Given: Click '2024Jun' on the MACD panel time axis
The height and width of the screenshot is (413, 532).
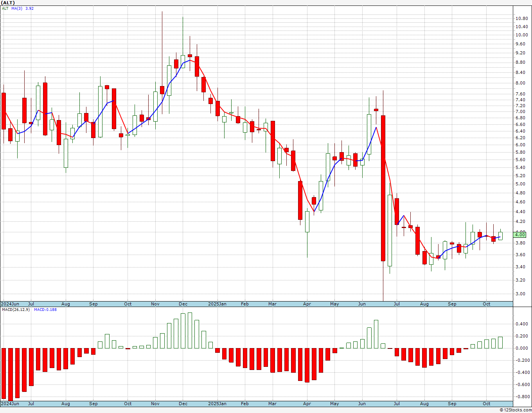Looking at the screenshot, I should click(x=10, y=404).
